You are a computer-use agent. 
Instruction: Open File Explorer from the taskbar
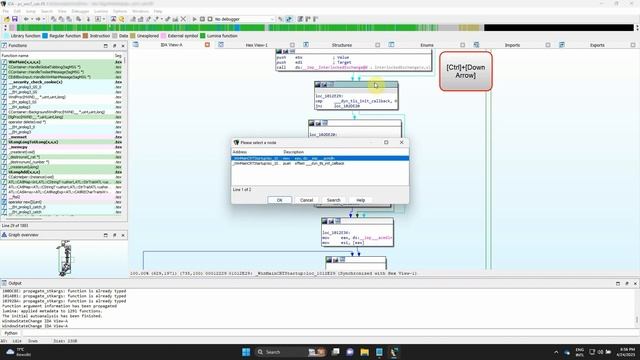364,352
